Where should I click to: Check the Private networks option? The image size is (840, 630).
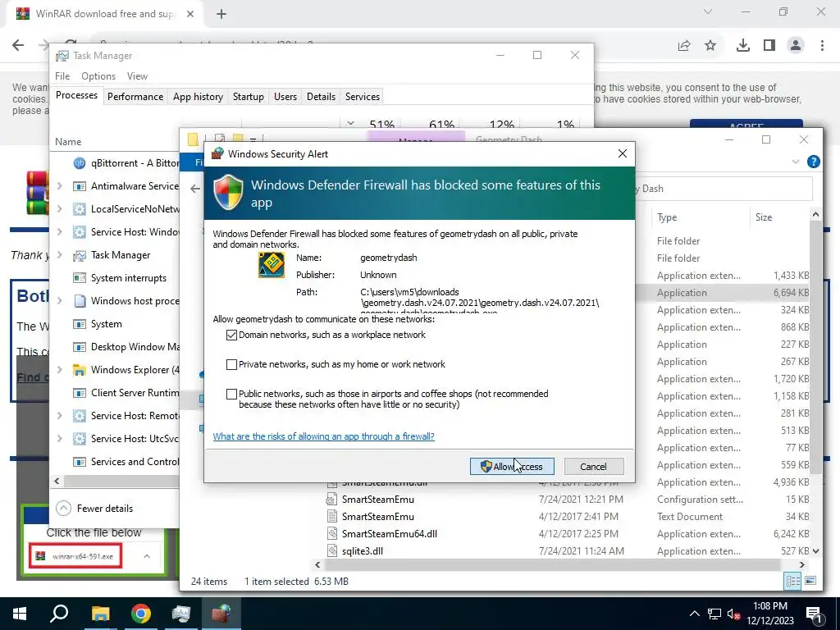pyautogui.click(x=231, y=364)
